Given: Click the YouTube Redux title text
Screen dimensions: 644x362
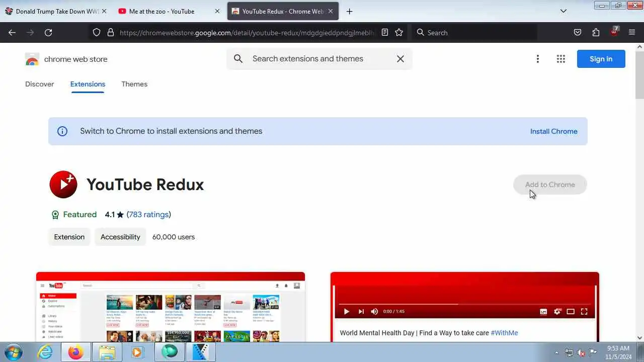Looking at the screenshot, I should click(x=145, y=185).
